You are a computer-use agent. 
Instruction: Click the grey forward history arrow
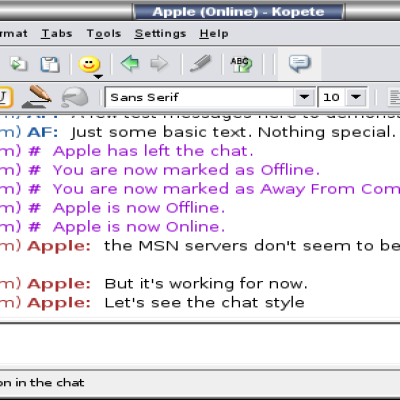[x=159, y=63]
